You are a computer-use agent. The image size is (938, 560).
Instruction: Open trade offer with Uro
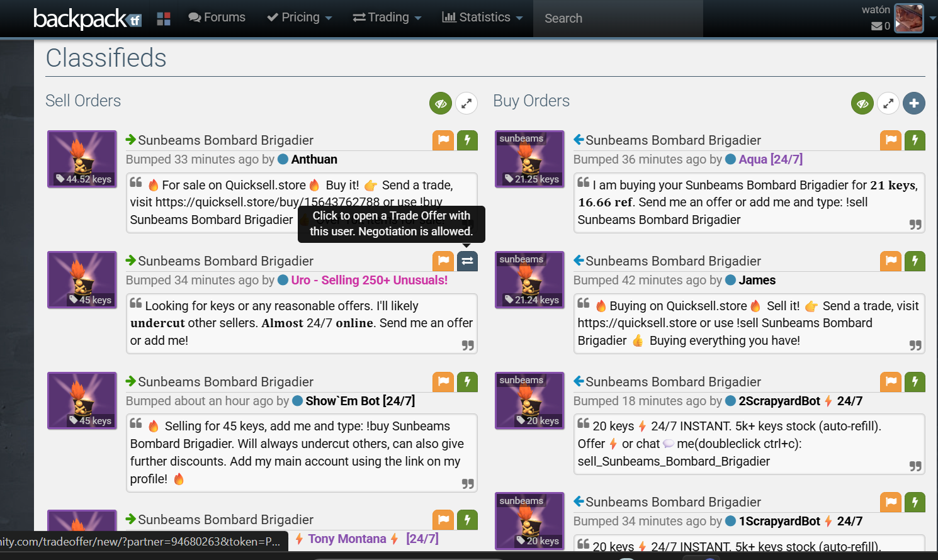coord(467,260)
